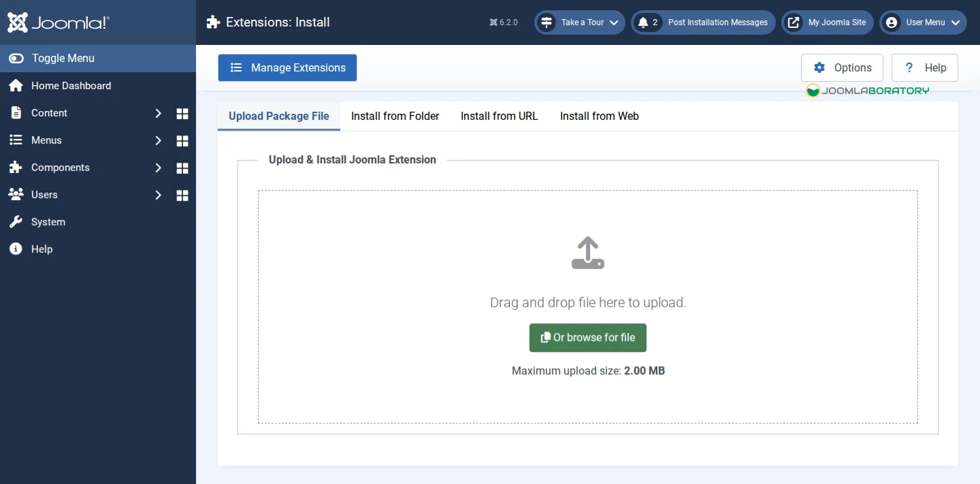Switch to Install from Web tab
The width and height of the screenshot is (980, 484).
point(600,116)
